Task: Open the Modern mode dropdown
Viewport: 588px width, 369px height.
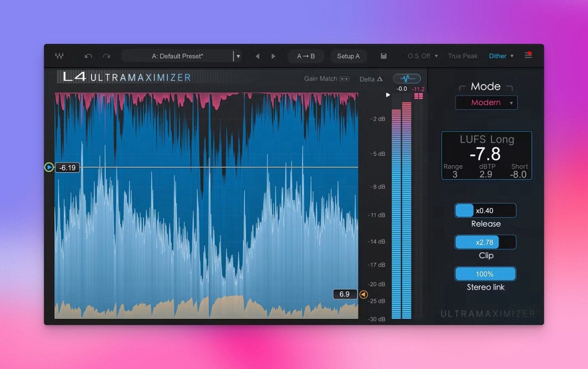Action: pos(486,103)
